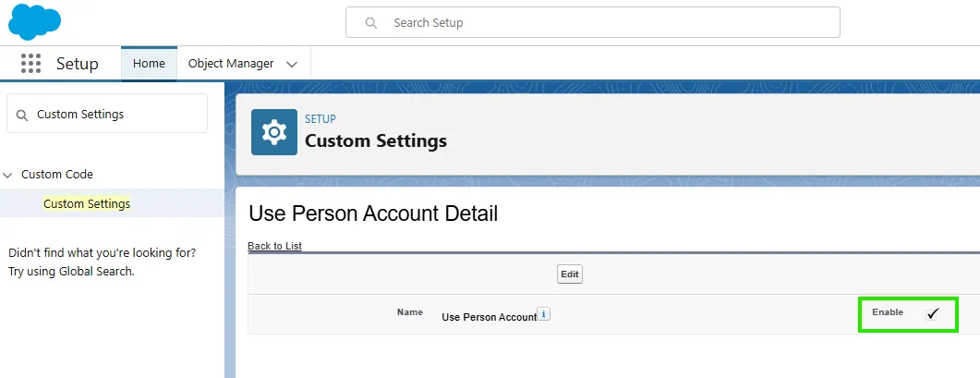This screenshot has height=378, width=980.
Task: Click the Setup app name label
Action: tap(78, 64)
